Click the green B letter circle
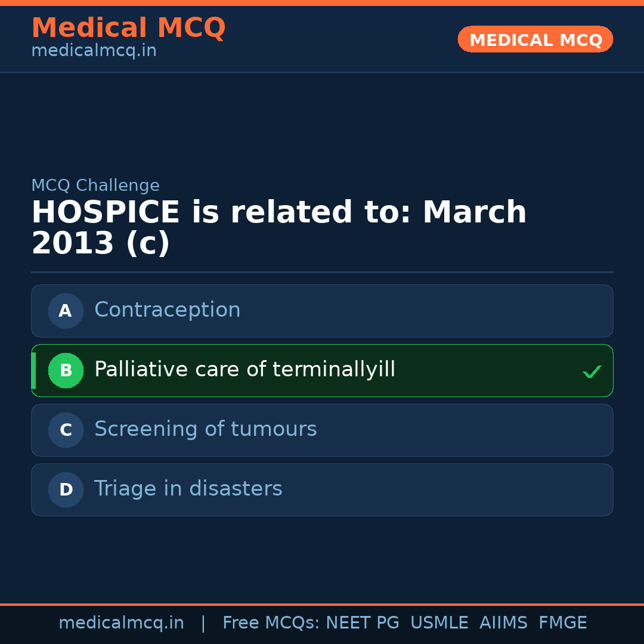This screenshot has width=644, height=644. click(x=66, y=370)
